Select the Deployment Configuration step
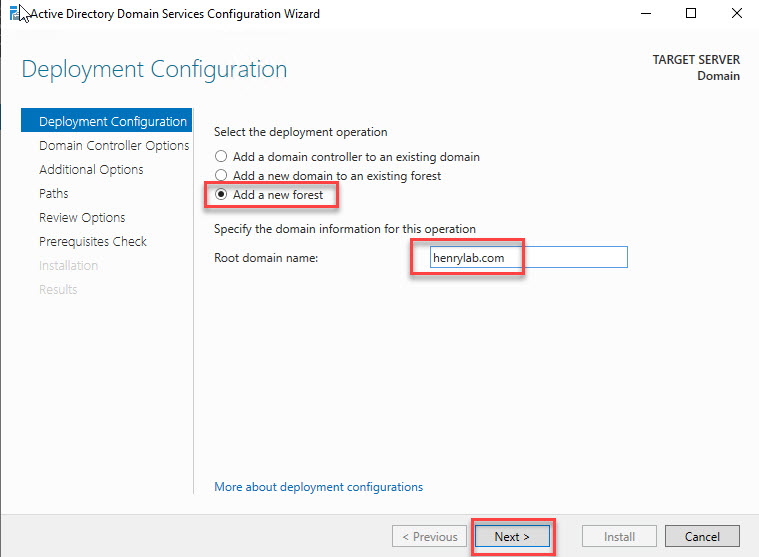The height and width of the screenshot is (557, 759). click(112, 122)
